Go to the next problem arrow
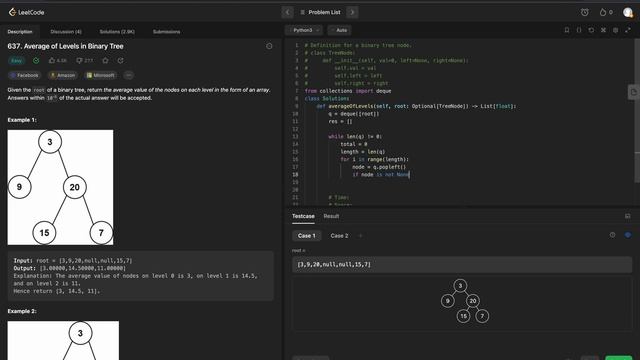The height and width of the screenshot is (360, 640). (352, 12)
